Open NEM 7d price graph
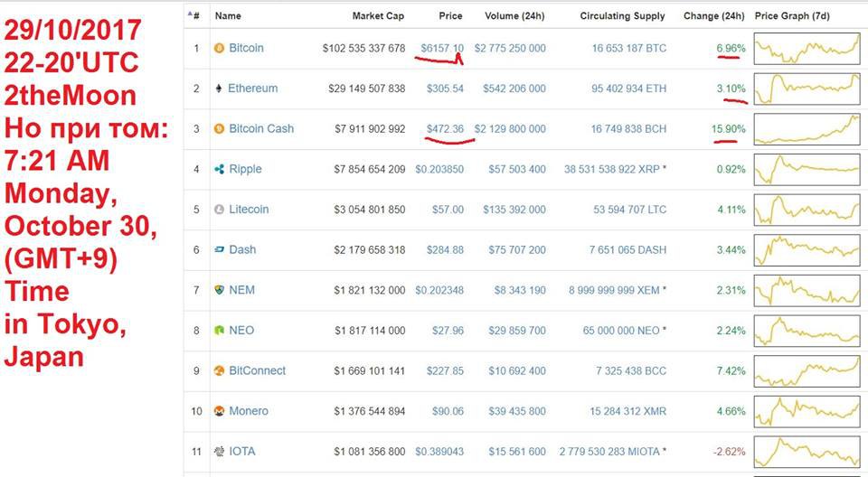 pyautogui.click(x=807, y=291)
